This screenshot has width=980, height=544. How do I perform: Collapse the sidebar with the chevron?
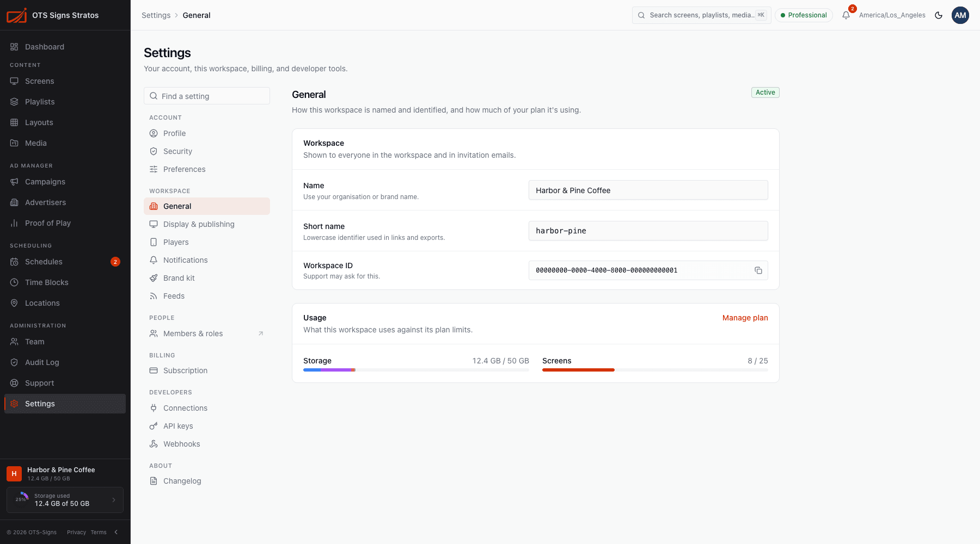point(116,532)
